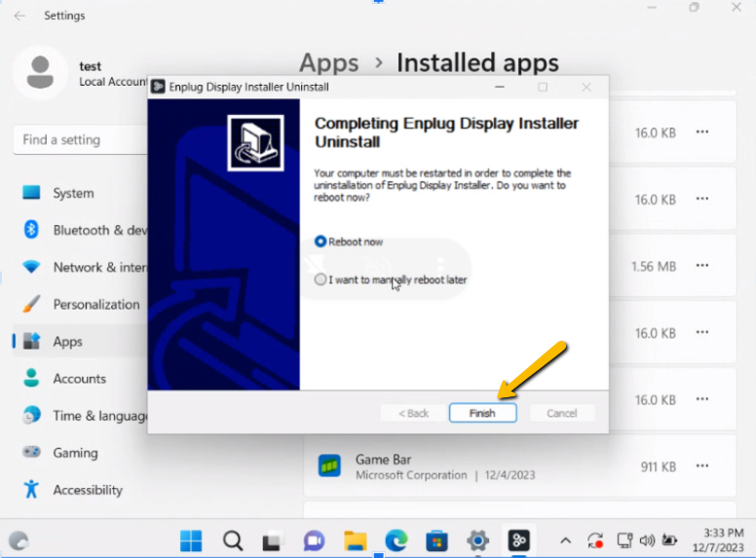The height and width of the screenshot is (558, 756).
Task: Click the Back button in uninstaller
Action: [x=413, y=413]
